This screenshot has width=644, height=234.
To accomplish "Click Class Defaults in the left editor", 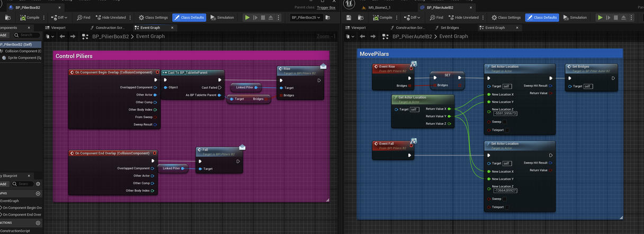I will pyautogui.click(x=189, y=17).
